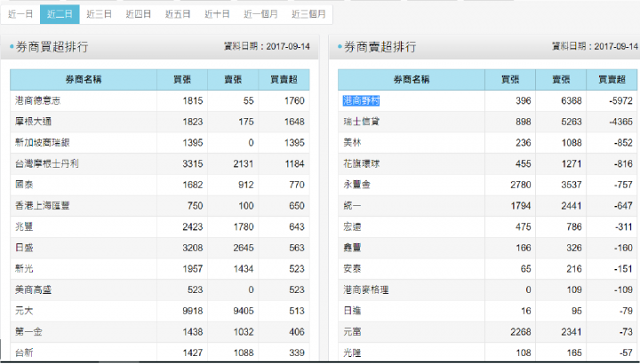Image resolution: width=640 pixels, height=364 pixels.
Task: Open the 近一個月 tab
Action: point(260,14)
